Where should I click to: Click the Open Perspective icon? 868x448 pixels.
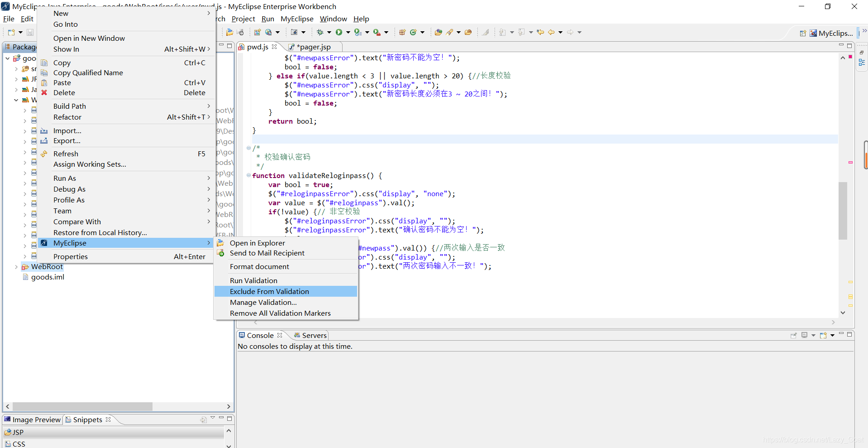pyautogui.click(x=803, y=33)
